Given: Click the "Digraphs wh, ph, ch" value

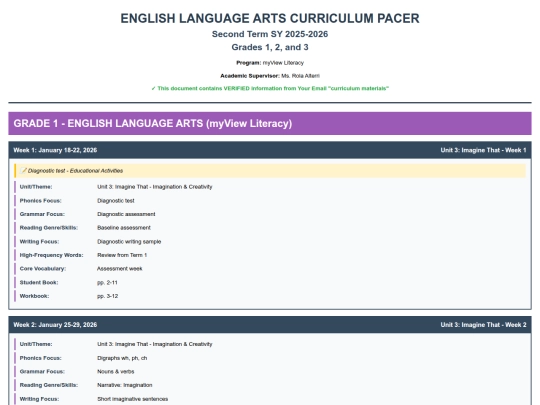Looking at the screenshot, I should [122, 358].
